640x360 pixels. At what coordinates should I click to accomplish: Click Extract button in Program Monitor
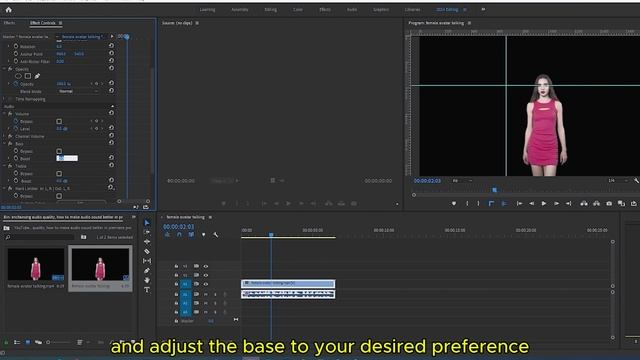click(596, 203)
